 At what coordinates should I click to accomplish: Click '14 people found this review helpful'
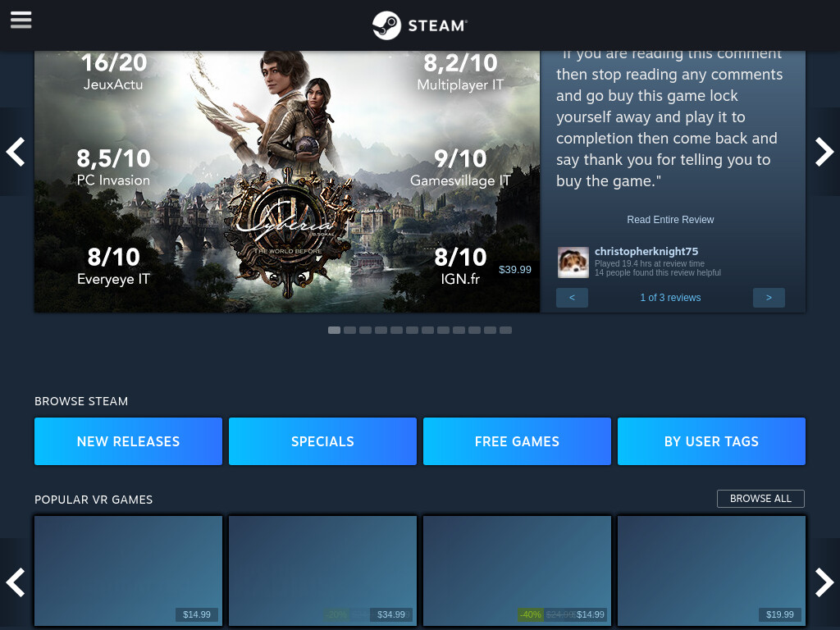click(658, 272)
